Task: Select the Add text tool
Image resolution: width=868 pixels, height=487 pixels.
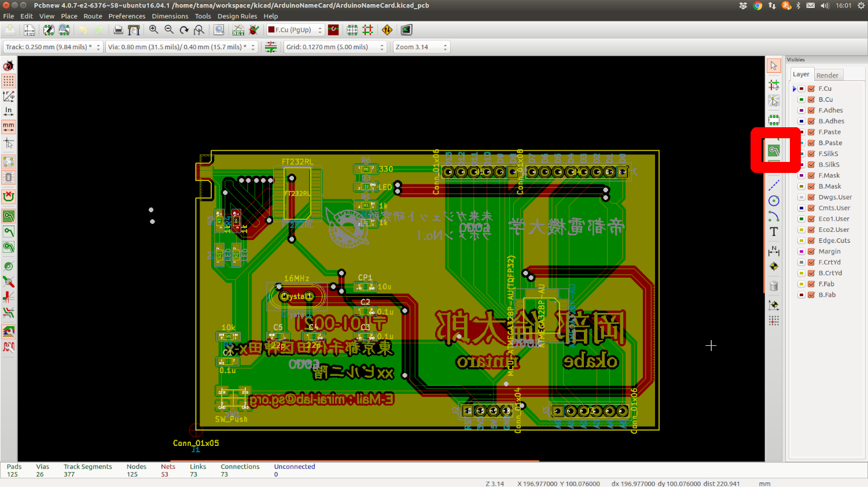Action: [x=774, y=232]
